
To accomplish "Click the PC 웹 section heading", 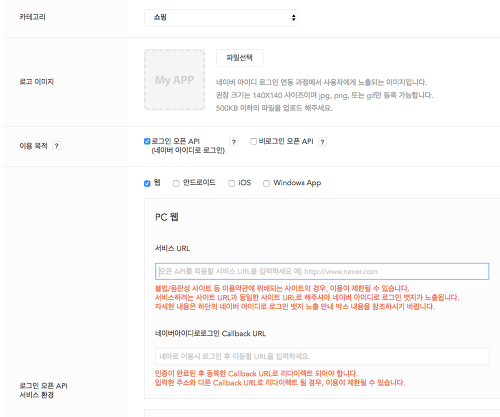I will pyautogui.click(x=167, y=217).
